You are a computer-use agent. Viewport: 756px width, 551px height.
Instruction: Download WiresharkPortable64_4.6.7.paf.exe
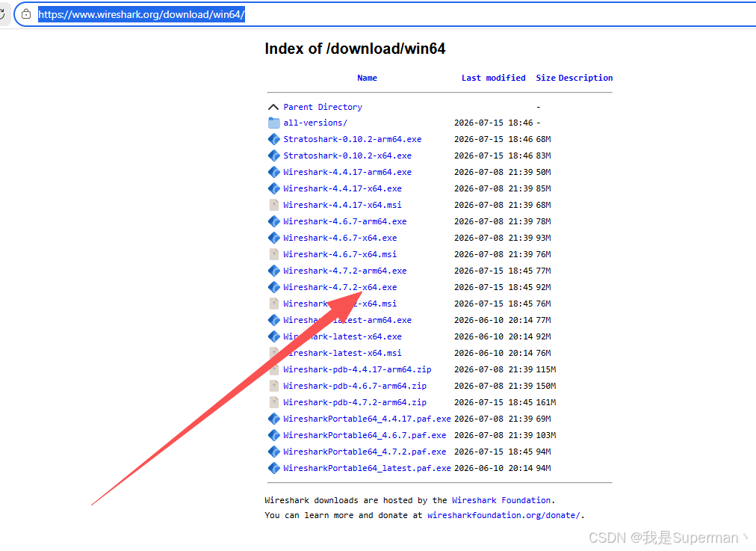tap(365, 435)
